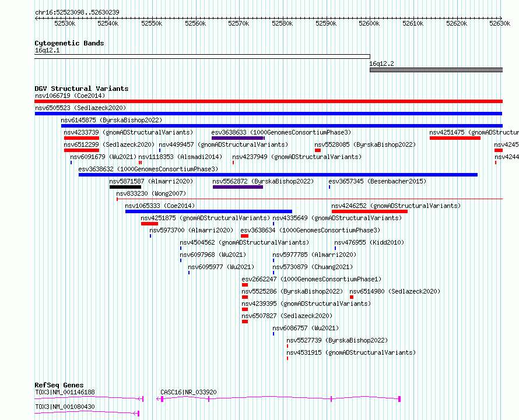Click the nsv4246252 red variant bar

tap(369, 211)
